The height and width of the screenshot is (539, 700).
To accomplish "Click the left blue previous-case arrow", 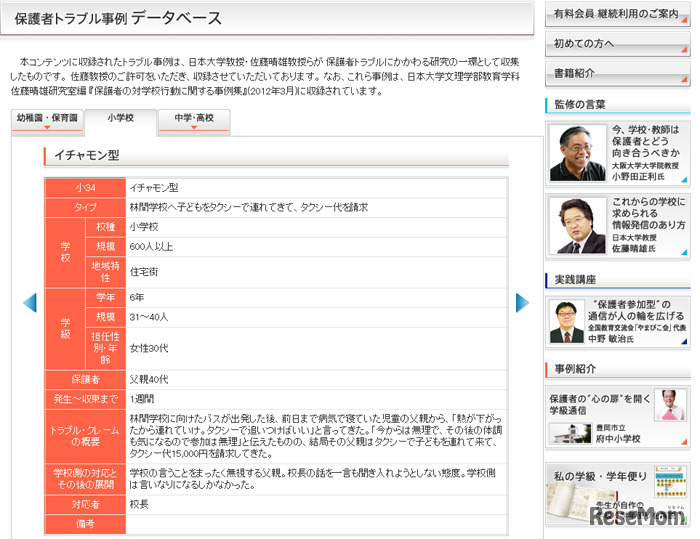I will click(29, 302).
